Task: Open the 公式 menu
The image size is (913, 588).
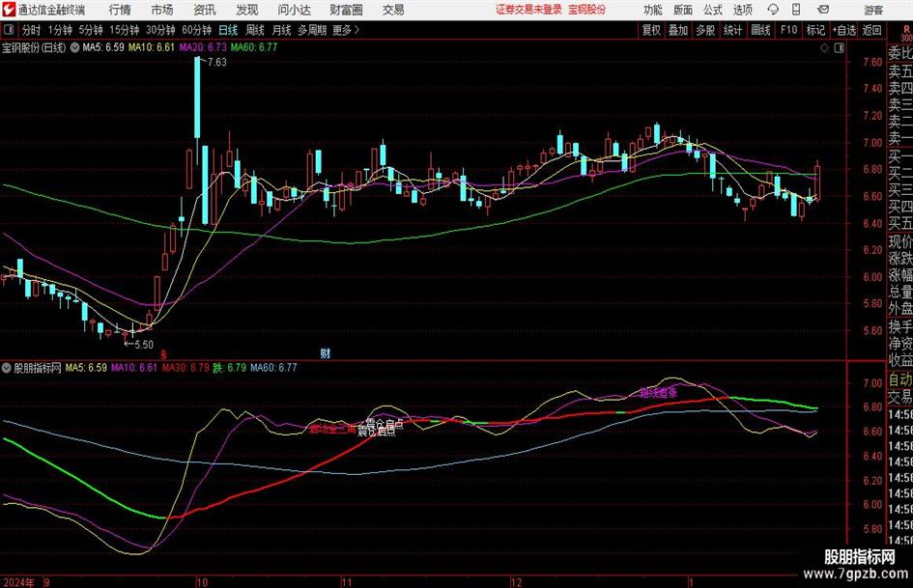Action: point(713,10)
